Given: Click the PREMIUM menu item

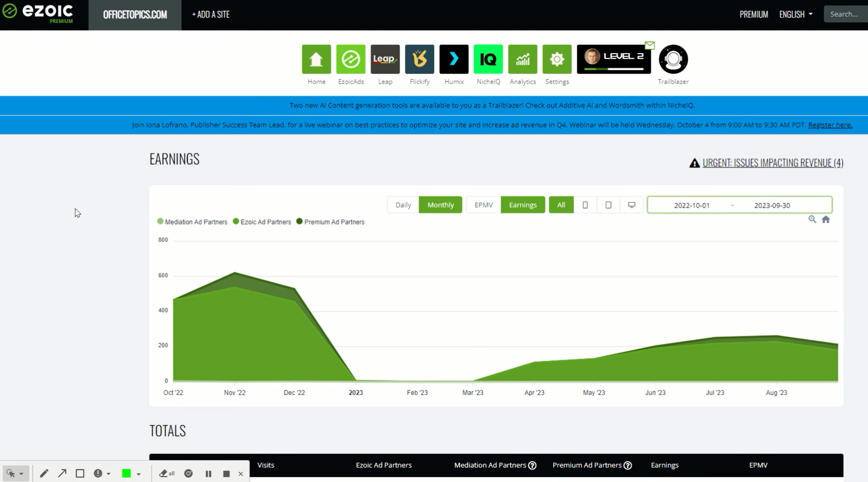Looking at the screenshot, I should pyautogui.click(x=753, y=14).
